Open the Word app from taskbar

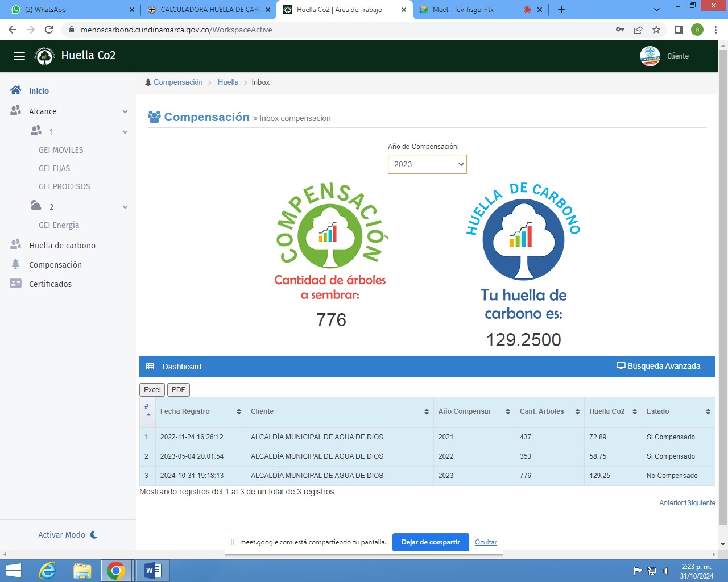pos(152,570)
